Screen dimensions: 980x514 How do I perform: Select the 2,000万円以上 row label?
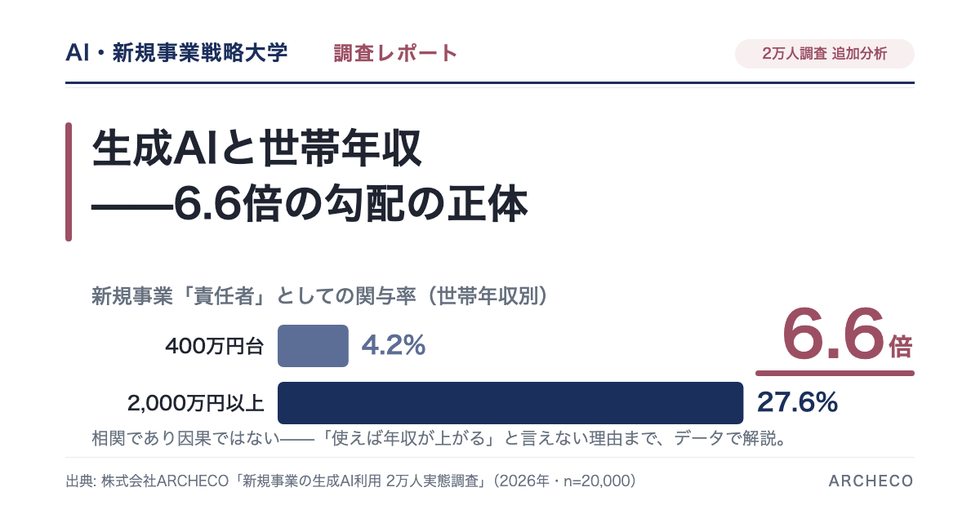pyautogui.click(x=196, y=403)
